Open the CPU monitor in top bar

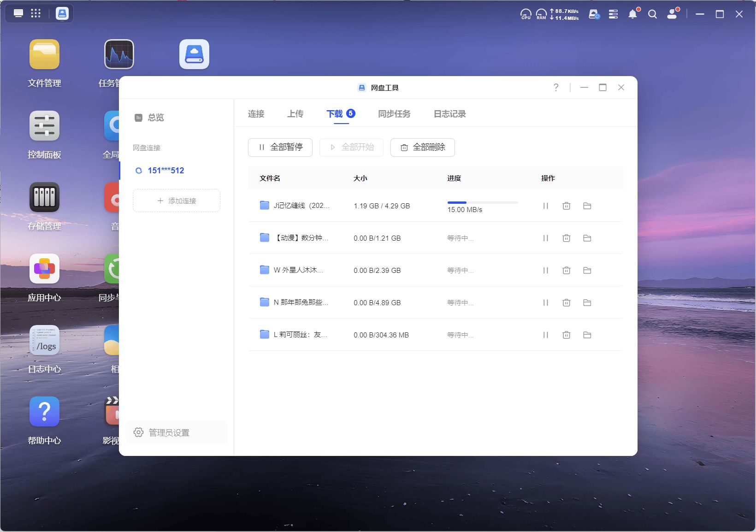pos(526,14)
